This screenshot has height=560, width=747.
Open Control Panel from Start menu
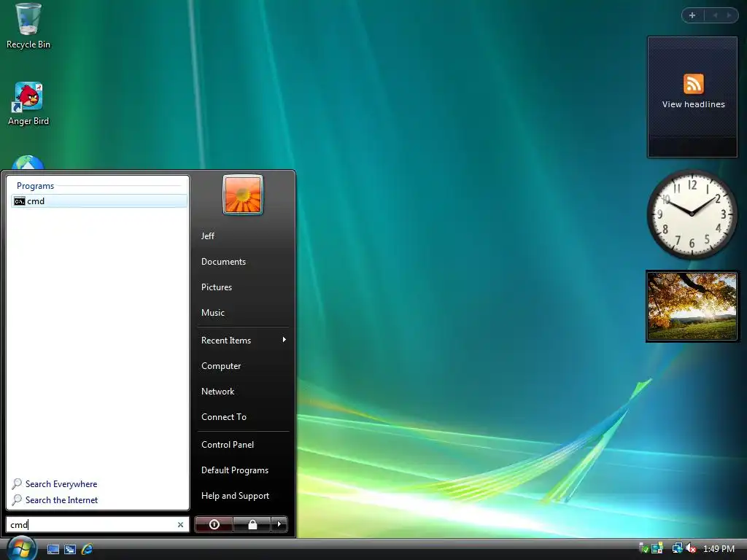pos(228,444)
